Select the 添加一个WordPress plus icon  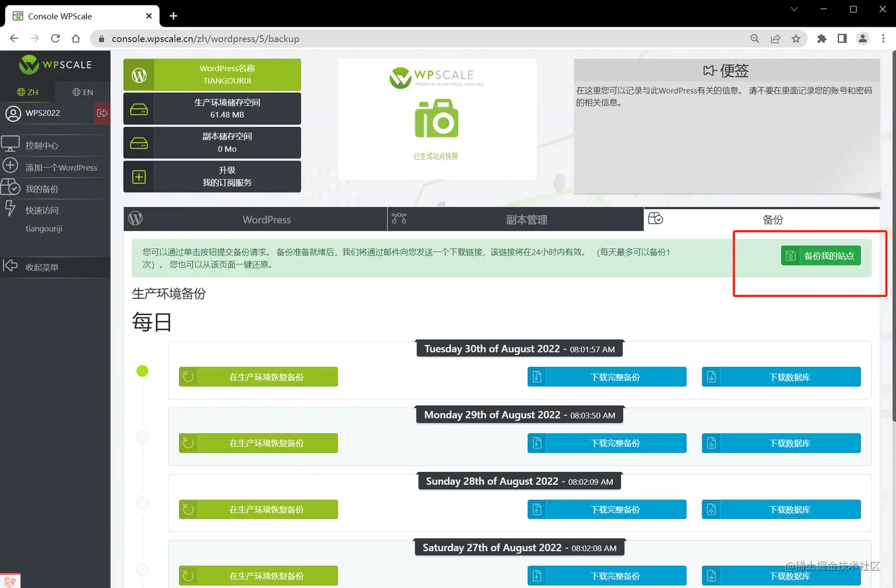pos(11,165)
